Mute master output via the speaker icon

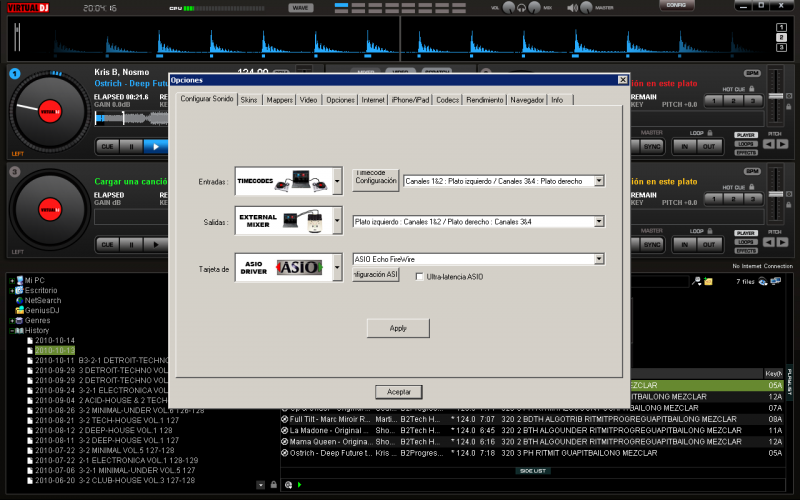pos(572,8)
